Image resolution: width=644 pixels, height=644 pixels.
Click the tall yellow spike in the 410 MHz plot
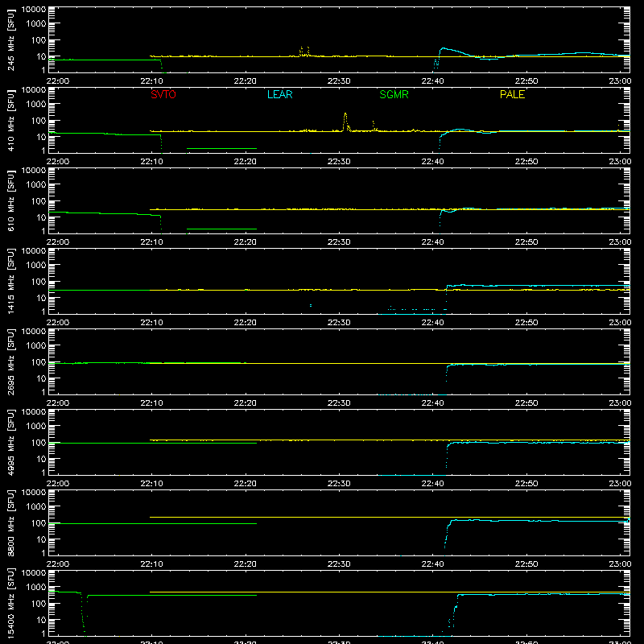[x=346, y=122]
